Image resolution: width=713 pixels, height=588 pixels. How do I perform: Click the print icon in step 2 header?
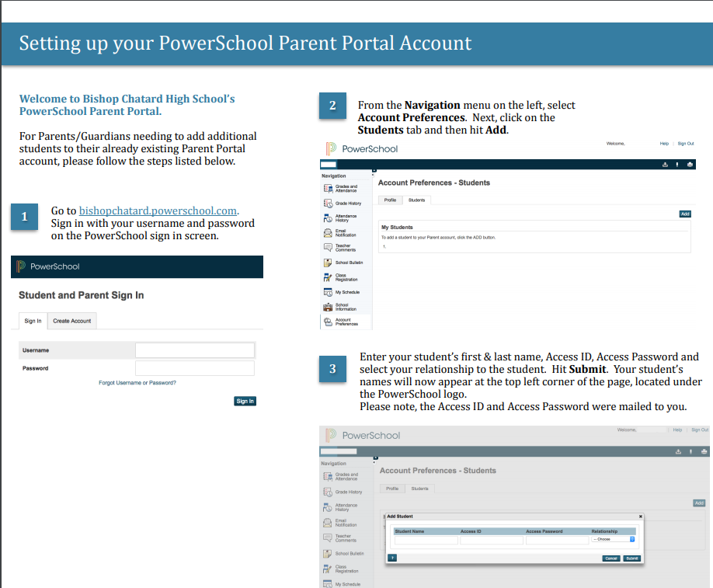(690, 165)
